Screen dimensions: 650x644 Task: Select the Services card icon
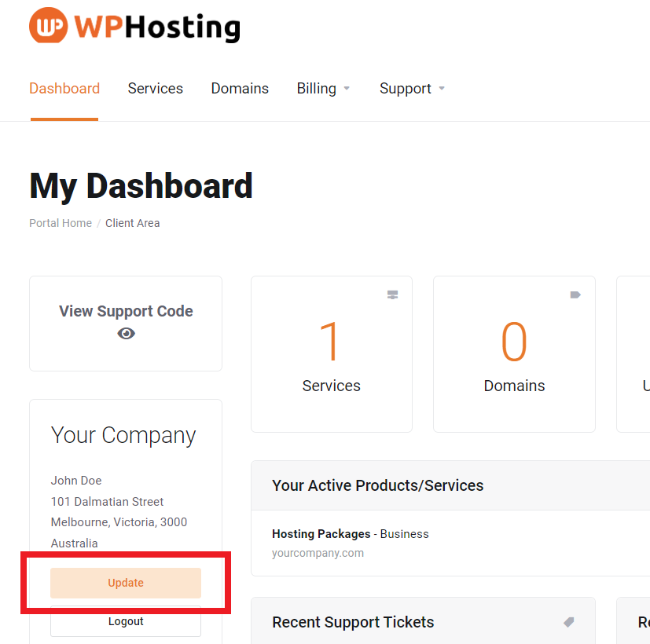[392, 295]
